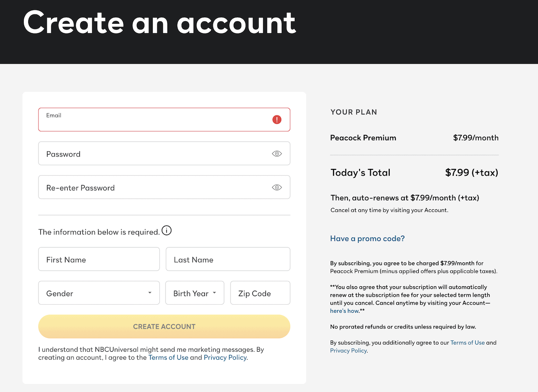Click the Create Account button
The image size is (538, 392).
[x=164, y=327]
